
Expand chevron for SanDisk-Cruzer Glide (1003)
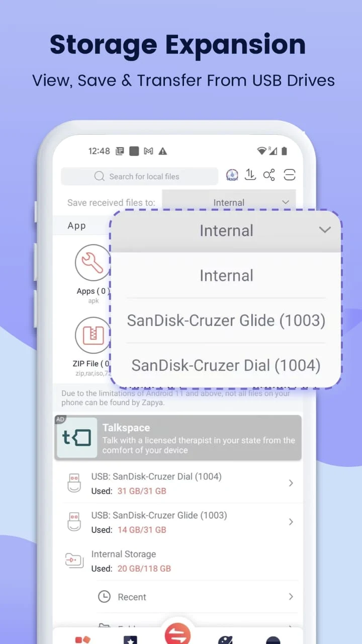[291, 522]
